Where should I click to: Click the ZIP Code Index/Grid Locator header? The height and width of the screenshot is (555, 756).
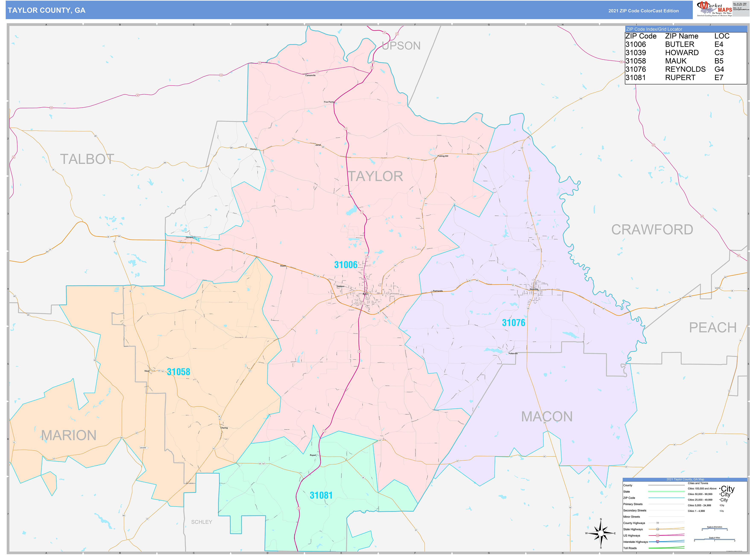click(654, 29)
